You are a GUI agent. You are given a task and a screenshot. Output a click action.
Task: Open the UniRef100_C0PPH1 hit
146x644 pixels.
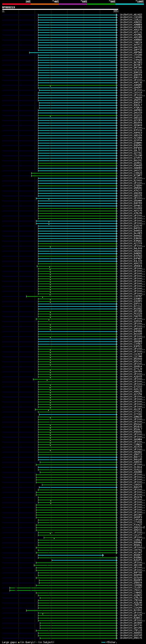click(131, 58)
